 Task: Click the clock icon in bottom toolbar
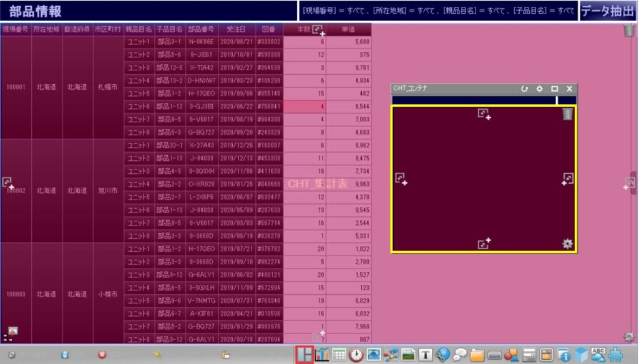pyautogui.click(x=356, y=355)
